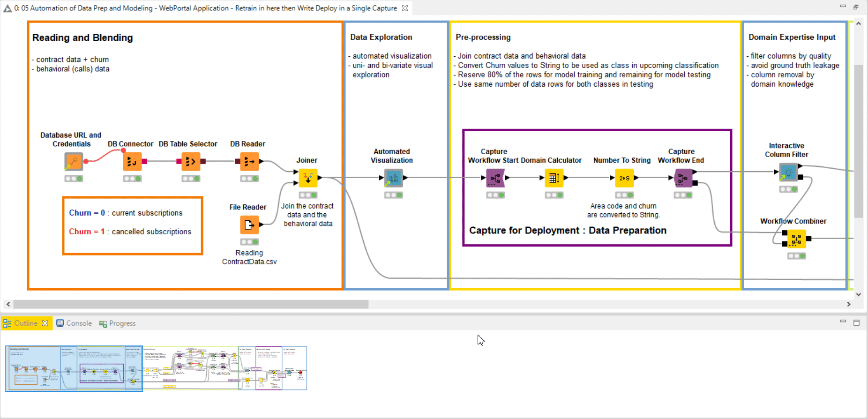Click the Progress tab icon

pos(103,324)
